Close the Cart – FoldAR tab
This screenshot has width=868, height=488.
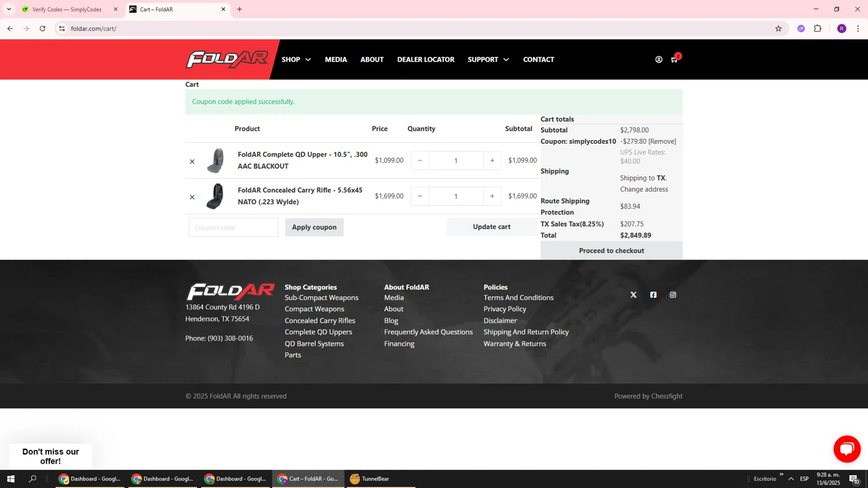[x=223, y=9]
